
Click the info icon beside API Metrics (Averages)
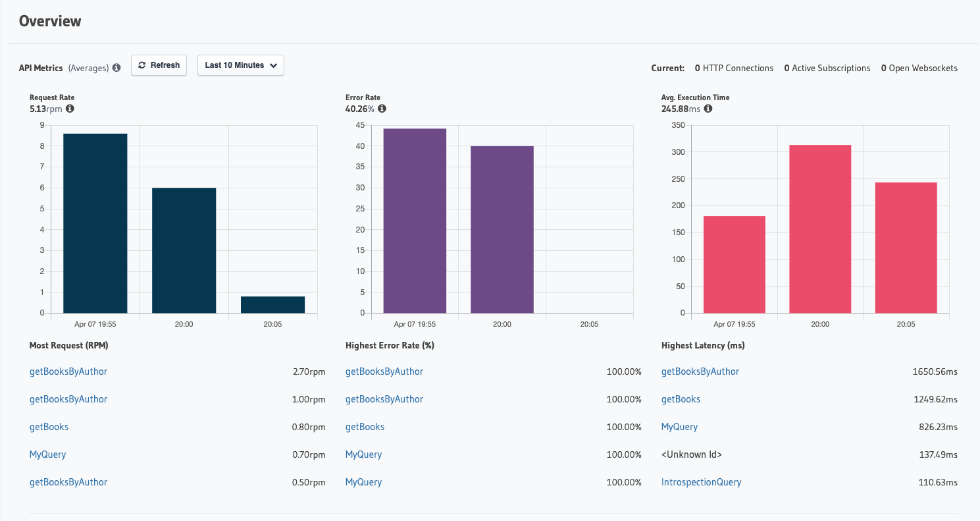click(x=116, y=67)
